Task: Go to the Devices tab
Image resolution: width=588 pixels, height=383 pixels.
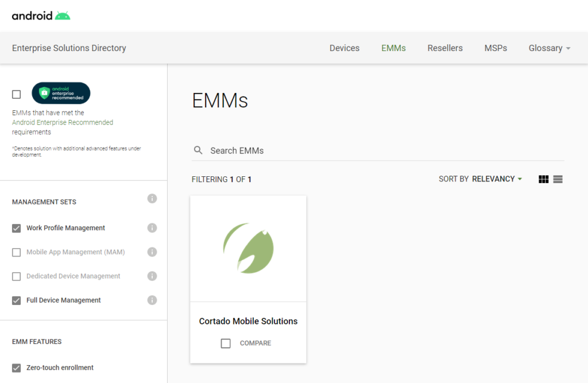Action: coord(345,48)
